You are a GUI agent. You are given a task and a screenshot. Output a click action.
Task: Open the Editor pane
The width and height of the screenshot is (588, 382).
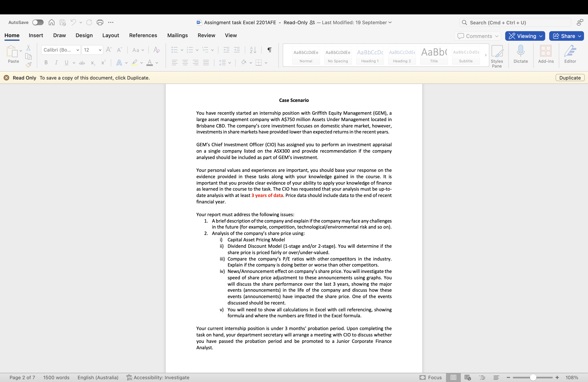[570, 55]
